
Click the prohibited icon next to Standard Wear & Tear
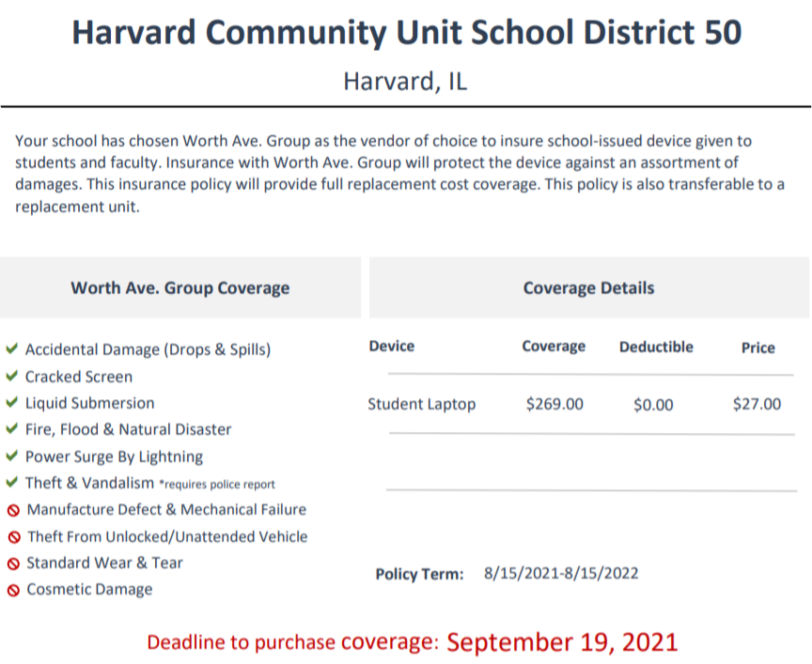tap(13, 564)
